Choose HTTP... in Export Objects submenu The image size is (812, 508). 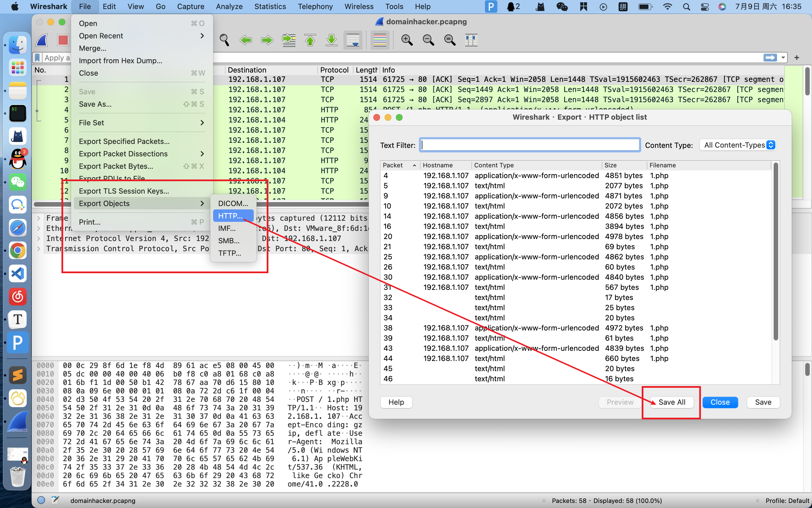point(233,216)
